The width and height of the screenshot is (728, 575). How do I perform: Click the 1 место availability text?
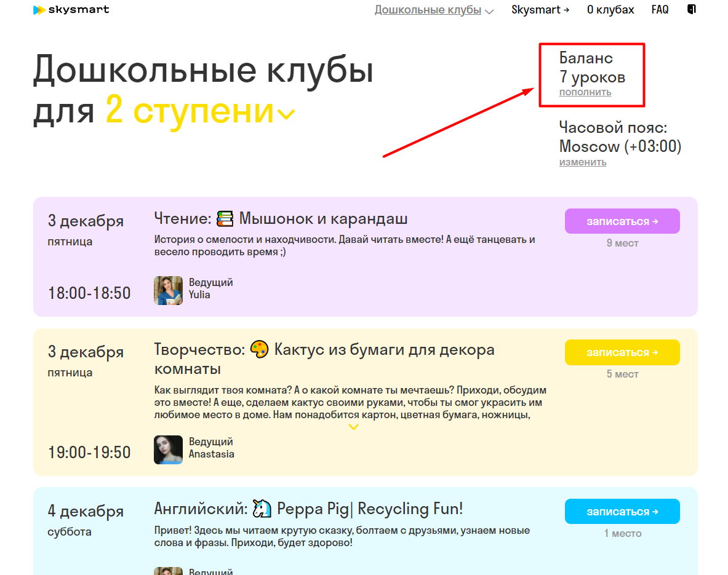click(x=623, y=533)
